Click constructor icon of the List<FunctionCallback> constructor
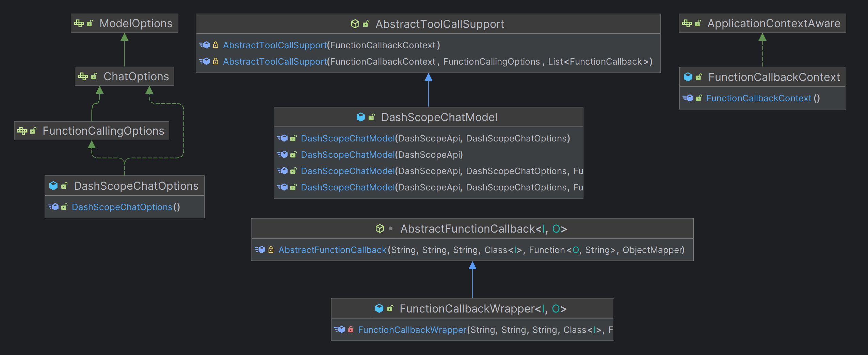 point(205,61)
